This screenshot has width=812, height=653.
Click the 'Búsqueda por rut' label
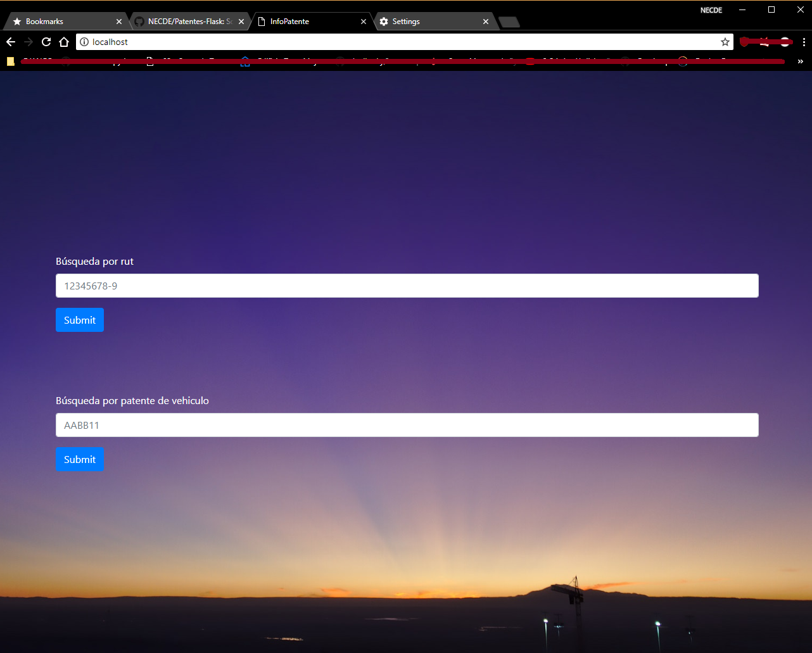pyautogui.click(x=95, y=261)
